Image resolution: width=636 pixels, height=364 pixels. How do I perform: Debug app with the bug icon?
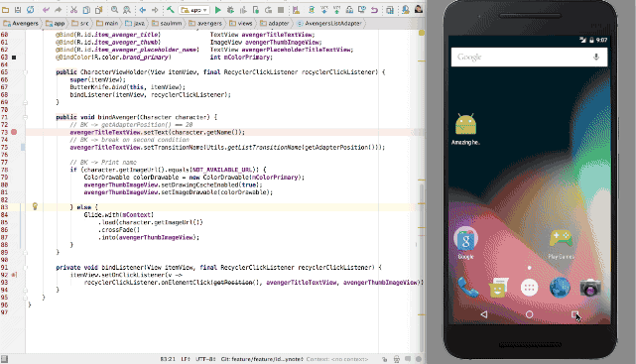coord(230,10)
